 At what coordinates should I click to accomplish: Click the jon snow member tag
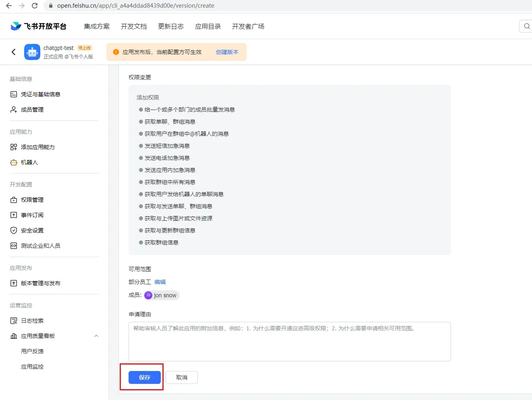(x=162, y=295)
